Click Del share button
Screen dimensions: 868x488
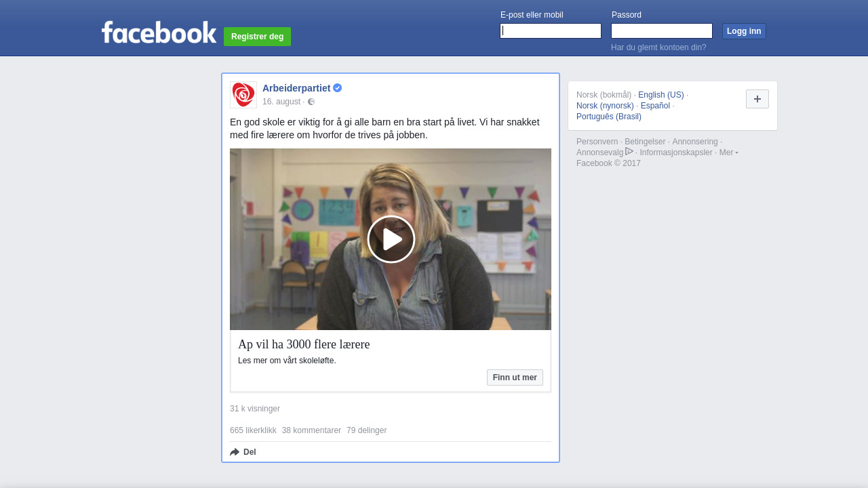(243, 452)
